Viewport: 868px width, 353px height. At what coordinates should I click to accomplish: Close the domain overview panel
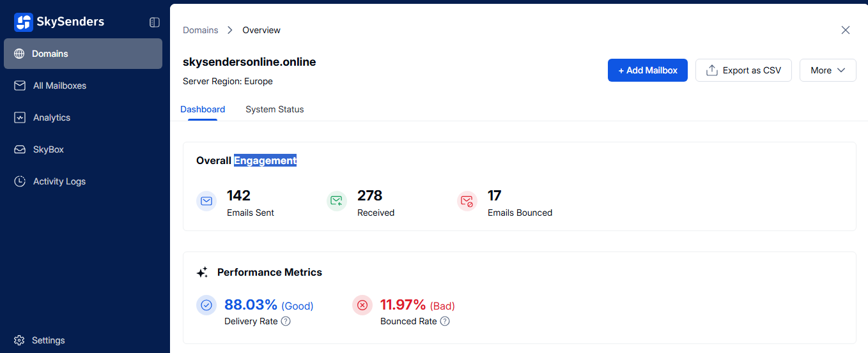coord(846,30)
